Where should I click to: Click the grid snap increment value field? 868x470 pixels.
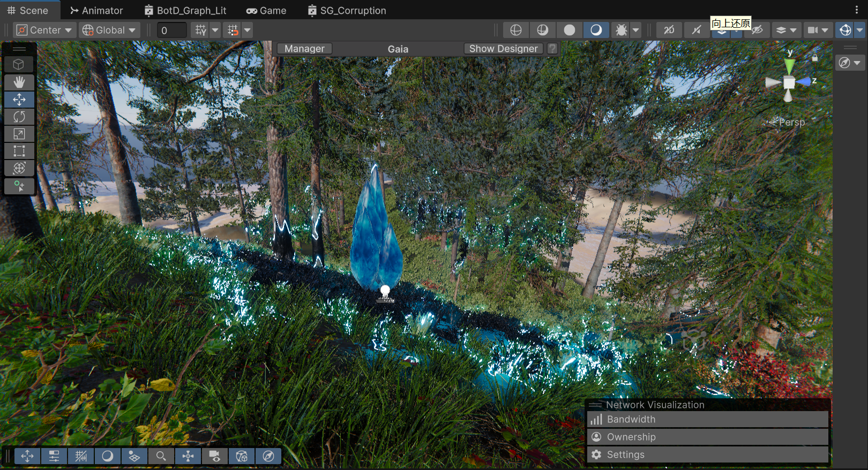[x=172, y=31]
